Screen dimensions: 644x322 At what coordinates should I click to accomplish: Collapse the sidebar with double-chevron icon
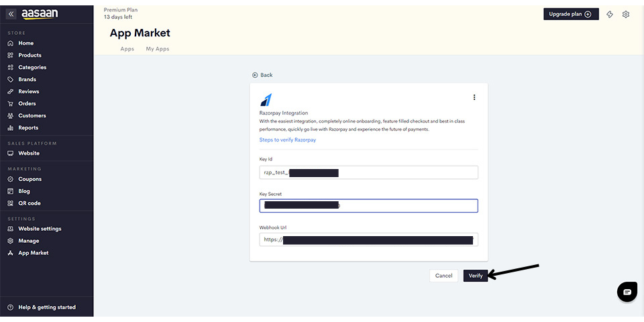[11, 13]
